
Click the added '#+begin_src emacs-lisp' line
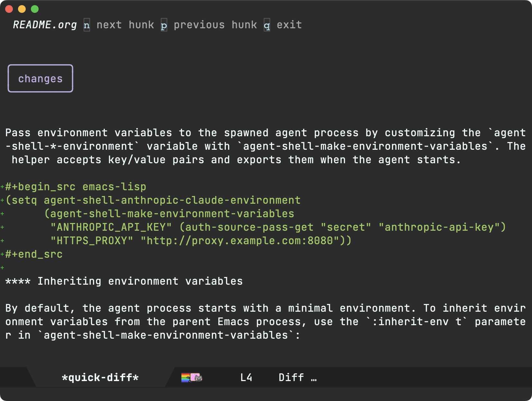tap(76, 187)
